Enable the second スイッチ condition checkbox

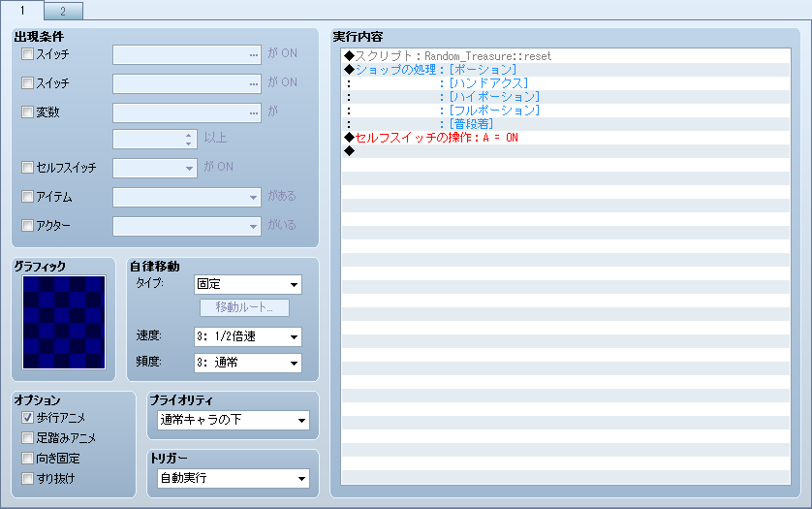27,82
